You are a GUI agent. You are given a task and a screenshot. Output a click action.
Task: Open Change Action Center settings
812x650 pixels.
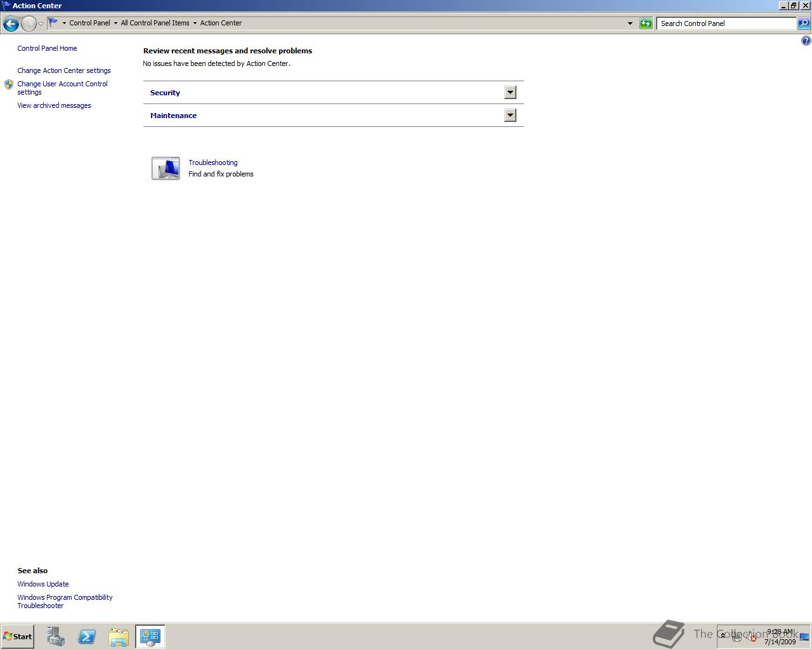(64, 70)
